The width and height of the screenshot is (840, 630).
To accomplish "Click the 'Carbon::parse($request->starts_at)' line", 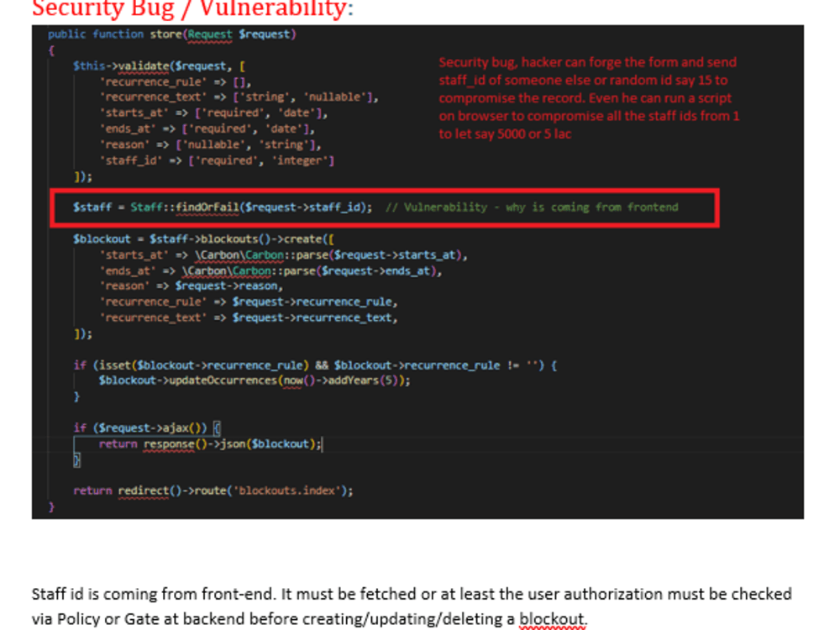I will (284, 255).
